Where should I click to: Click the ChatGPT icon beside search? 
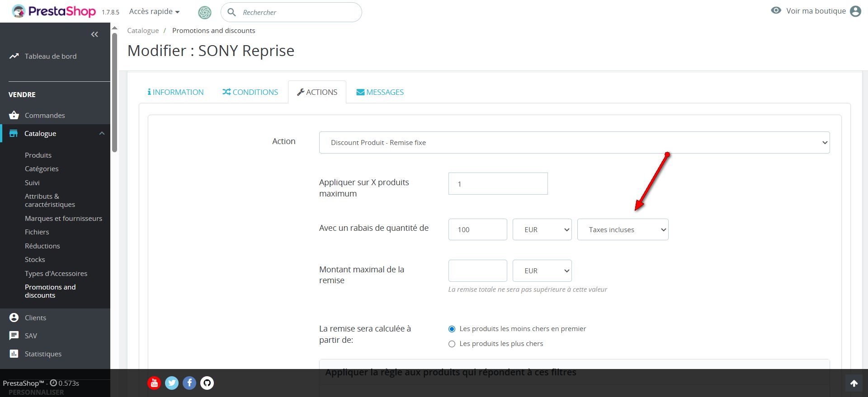(205, 13)
